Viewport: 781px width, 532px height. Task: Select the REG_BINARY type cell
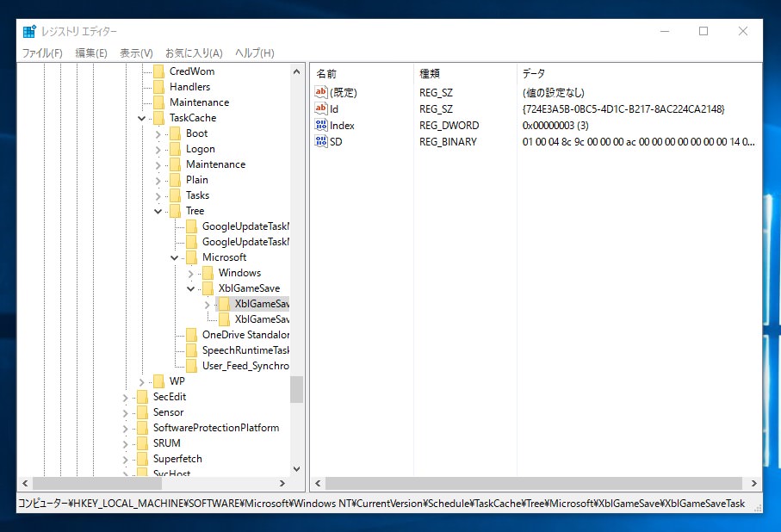(449, 141)
